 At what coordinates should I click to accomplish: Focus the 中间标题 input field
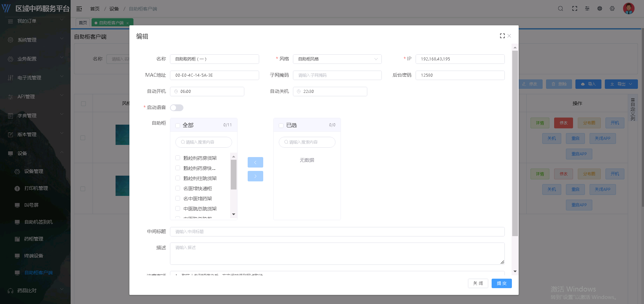[337, 232]
